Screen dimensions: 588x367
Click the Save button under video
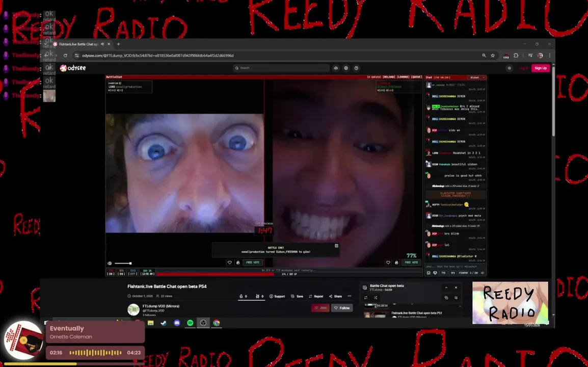[x=297, y=296]
